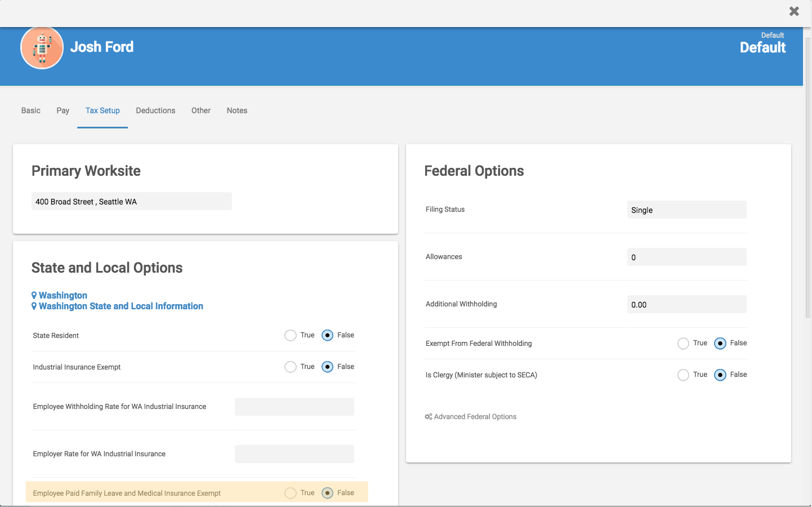
Task: Set Paid Family Leave Exempt to False
Action: [327, 493]
